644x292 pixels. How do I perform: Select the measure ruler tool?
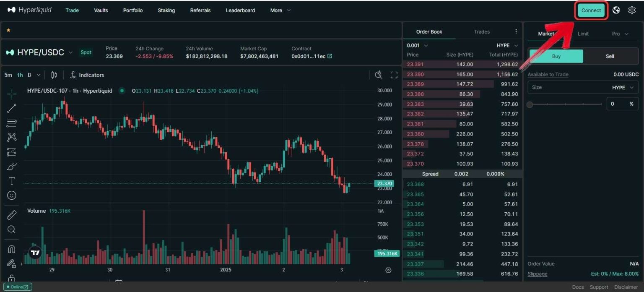pyautogui.click(x=11, y=214)
